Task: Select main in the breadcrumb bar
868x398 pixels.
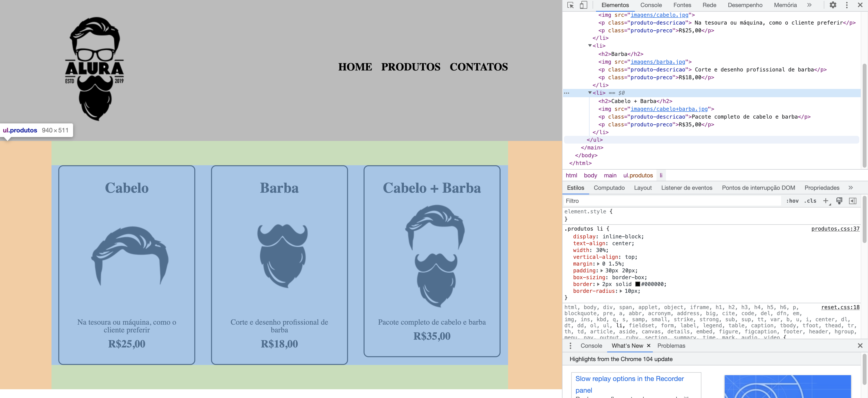Action: [610, 175]
